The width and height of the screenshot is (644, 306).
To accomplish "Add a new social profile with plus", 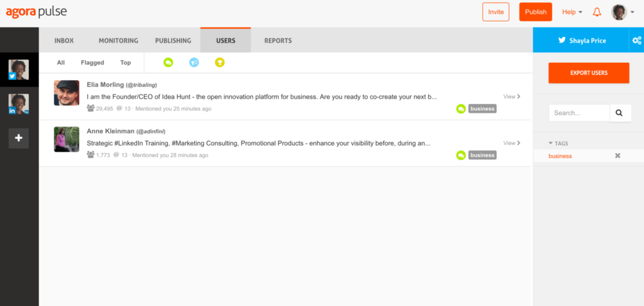I will click(x=19, y=138).
